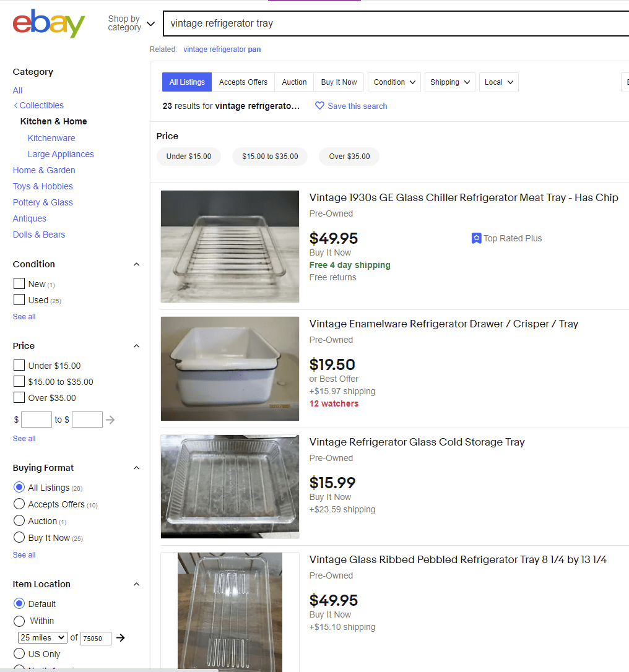Select the Auction buying format radio button
The height and width of the screenshot is (672, 629).
(x=19, y=520)
